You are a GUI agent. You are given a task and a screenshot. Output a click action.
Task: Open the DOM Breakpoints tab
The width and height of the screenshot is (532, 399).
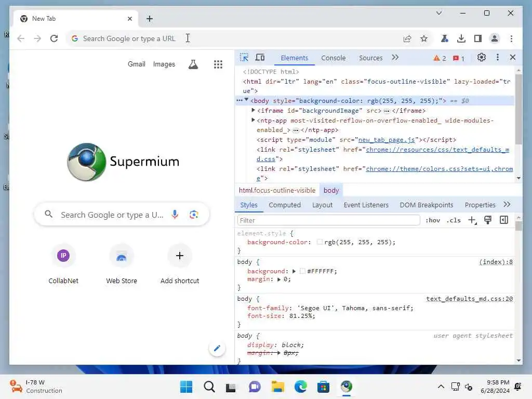click(426, 205)
